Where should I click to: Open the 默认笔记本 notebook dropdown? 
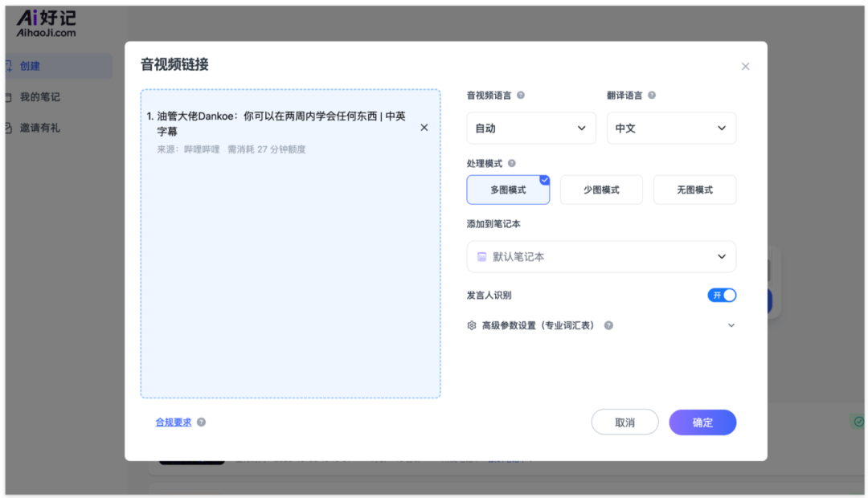pyautogui.click(x=601, y=257)
